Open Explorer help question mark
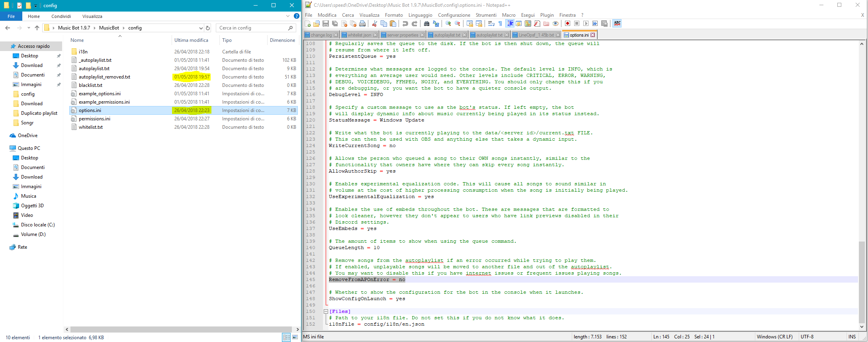The height and width of the screenshot is (342, 868). click(296, 16)
